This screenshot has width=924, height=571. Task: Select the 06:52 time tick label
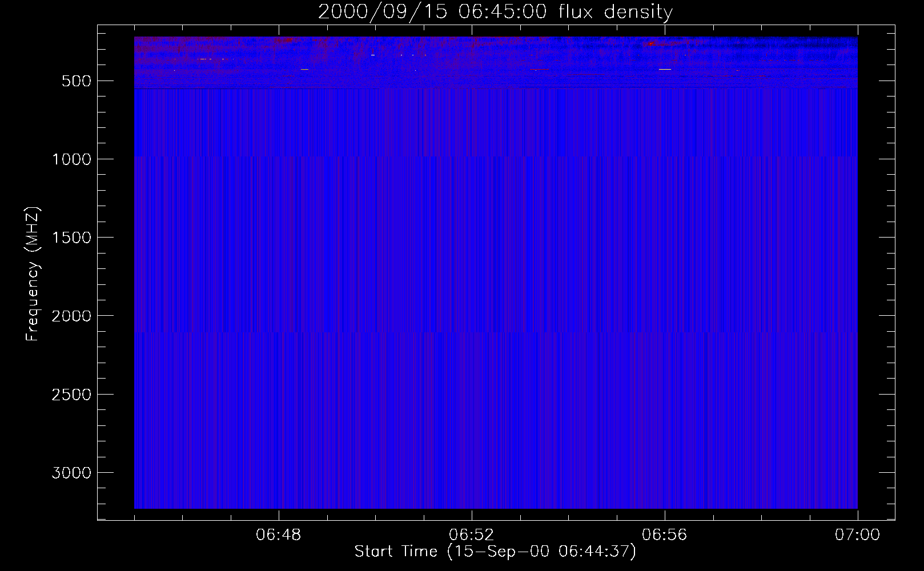pyautogui.click(x=472, y=535)
